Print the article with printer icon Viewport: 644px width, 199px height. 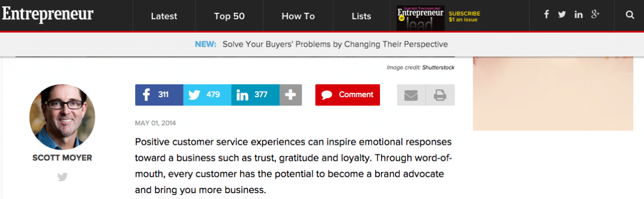(x=440, y=95)
